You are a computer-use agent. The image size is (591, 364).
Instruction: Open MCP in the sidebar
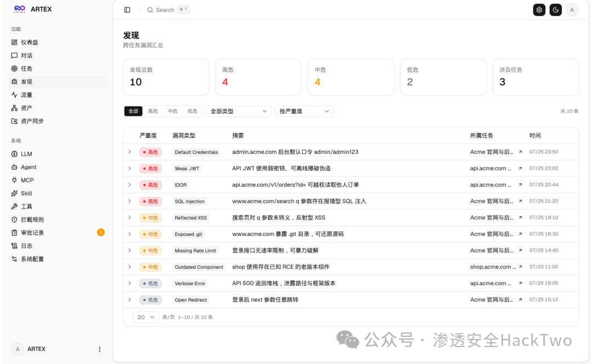pyautogui.click(x=57, y=180)
